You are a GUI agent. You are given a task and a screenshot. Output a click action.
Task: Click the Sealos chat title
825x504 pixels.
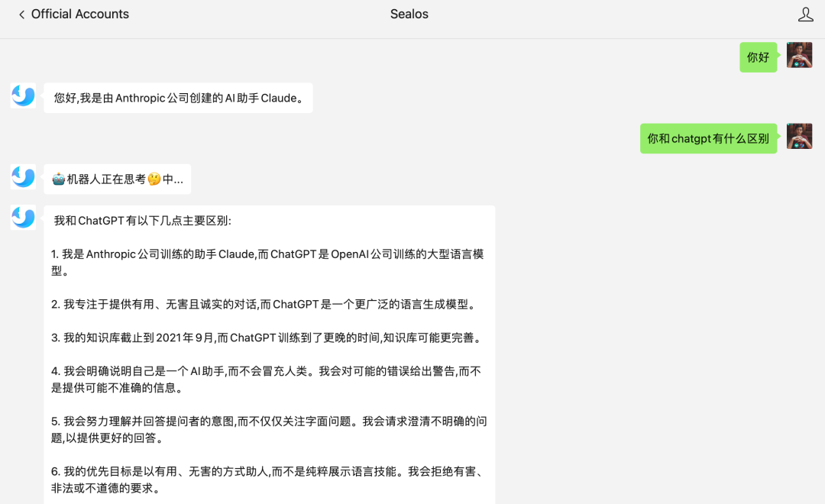pos(409,15)
